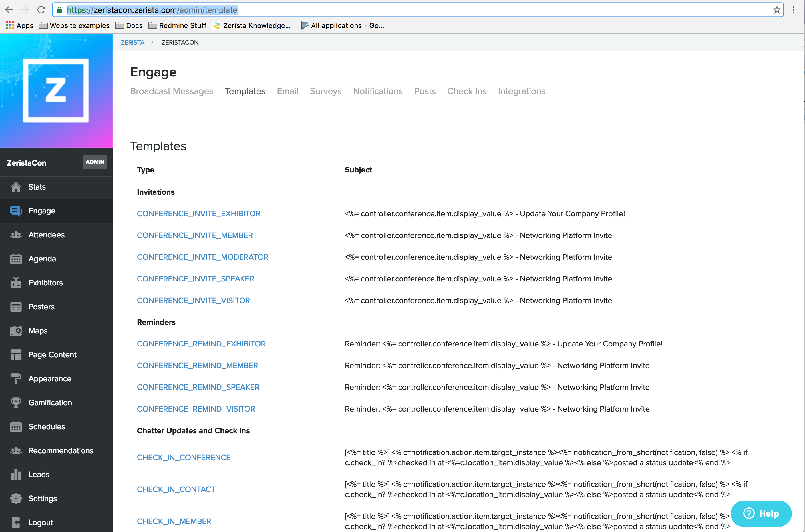
Task: Click the Engage chat bubble icon
Action: [x=16, y=211]
